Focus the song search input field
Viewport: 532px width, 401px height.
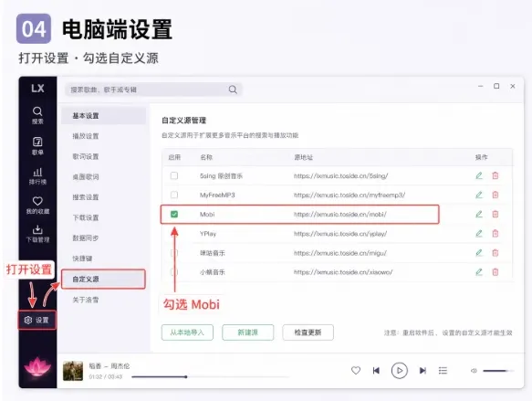153,90
